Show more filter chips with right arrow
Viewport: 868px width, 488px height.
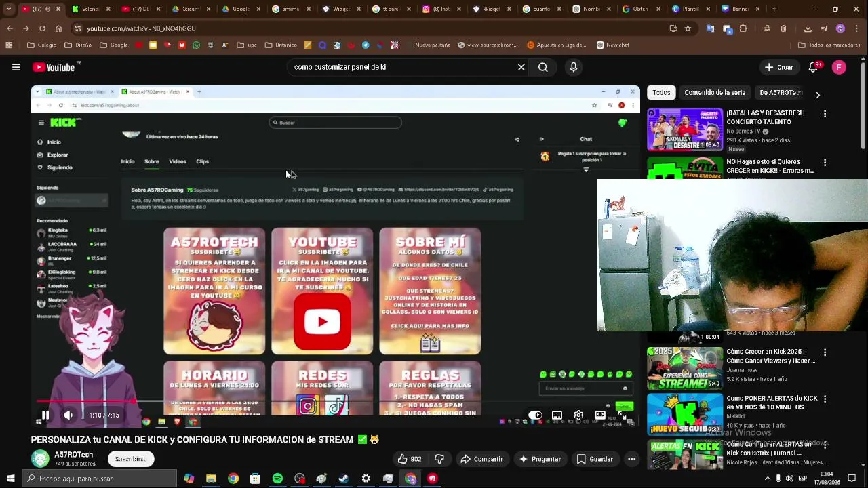click(817, 95)
